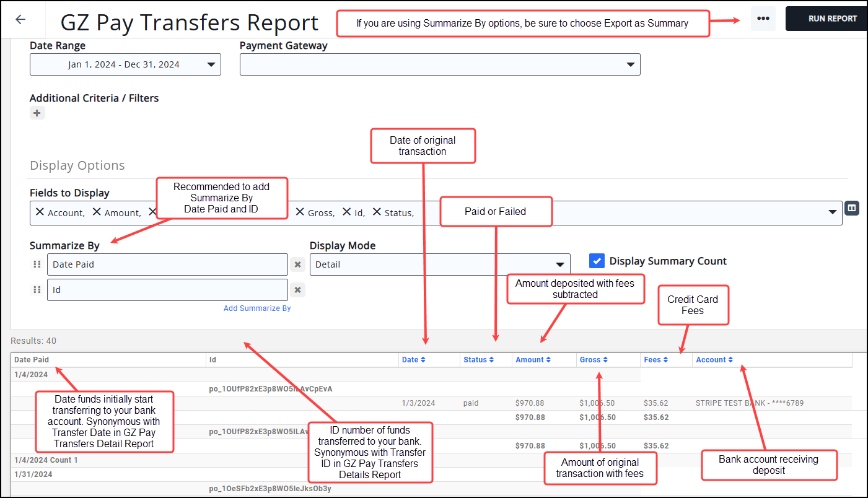Remove the Id summarize field

point(297,290)
